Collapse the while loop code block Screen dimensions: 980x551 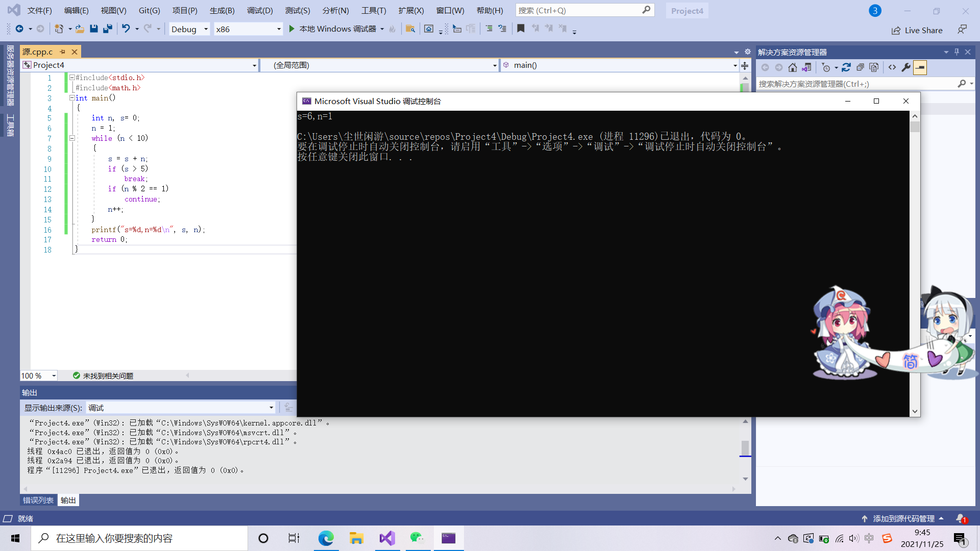click(72, 138)
